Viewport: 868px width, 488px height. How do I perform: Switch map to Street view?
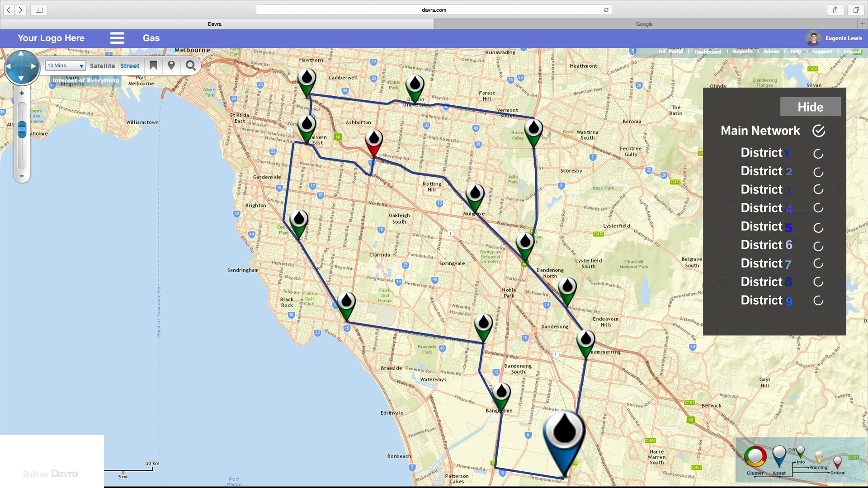pyautogui.click(x=130, y=66)
